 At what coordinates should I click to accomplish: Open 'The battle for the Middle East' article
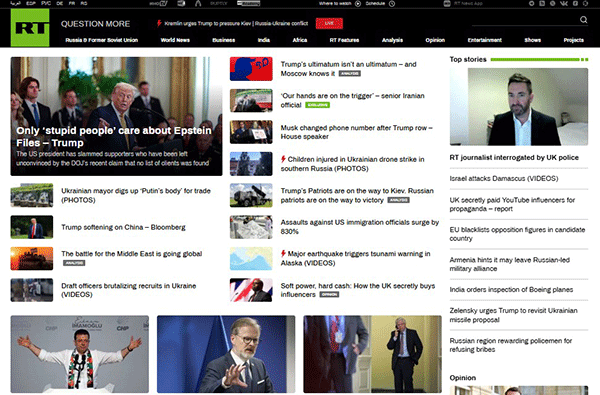pyautogui.click(x=132, y=254)
